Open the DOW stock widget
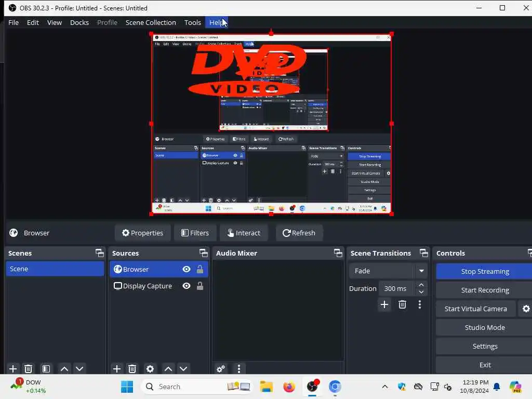This screenshot has height=399, width=532. coord(29,387)
